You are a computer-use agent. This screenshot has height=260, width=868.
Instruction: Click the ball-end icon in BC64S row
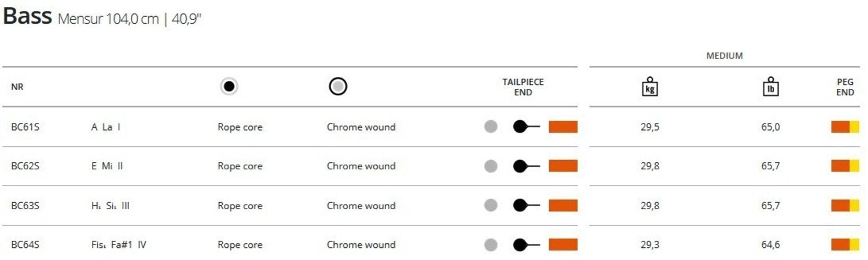tap(526, 245)
